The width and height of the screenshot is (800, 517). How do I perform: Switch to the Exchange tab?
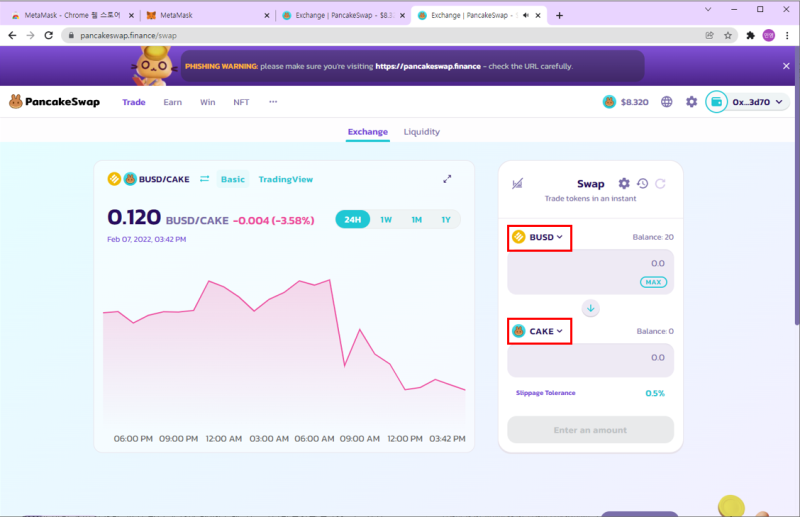(x=367, y=132)
